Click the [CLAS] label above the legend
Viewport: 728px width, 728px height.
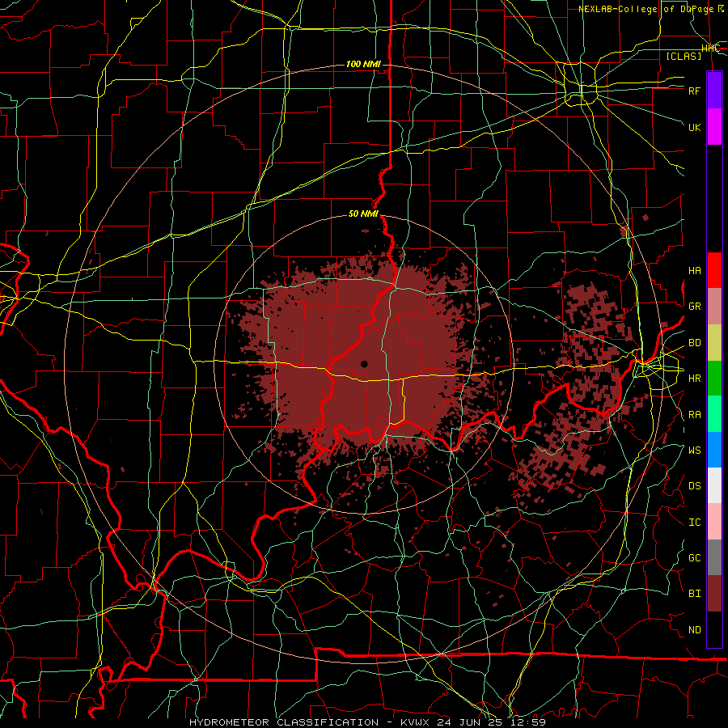click(684, 56)
